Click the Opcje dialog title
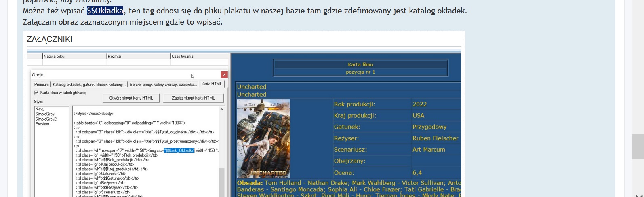The height and width of the screenshot is (197, 644). [37, 75]
